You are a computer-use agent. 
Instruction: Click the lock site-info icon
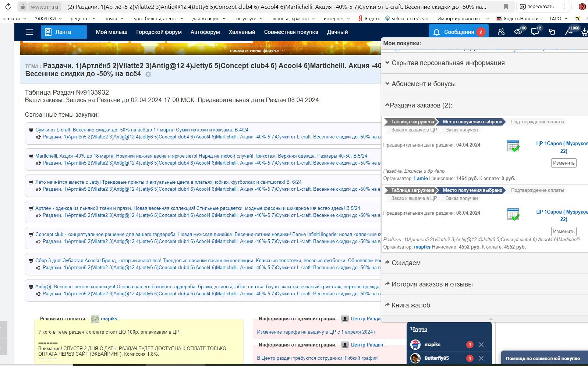[23, 7]
